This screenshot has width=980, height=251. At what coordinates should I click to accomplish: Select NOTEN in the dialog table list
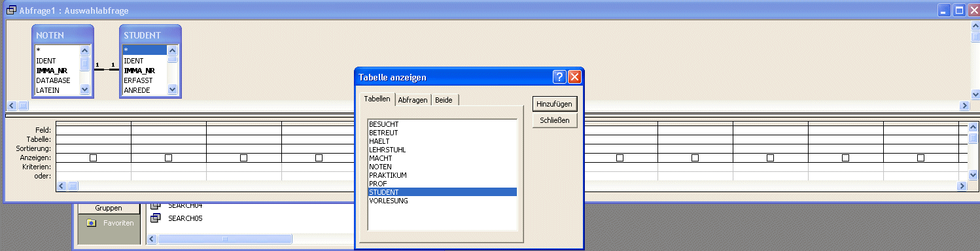[x=442, y=167]
